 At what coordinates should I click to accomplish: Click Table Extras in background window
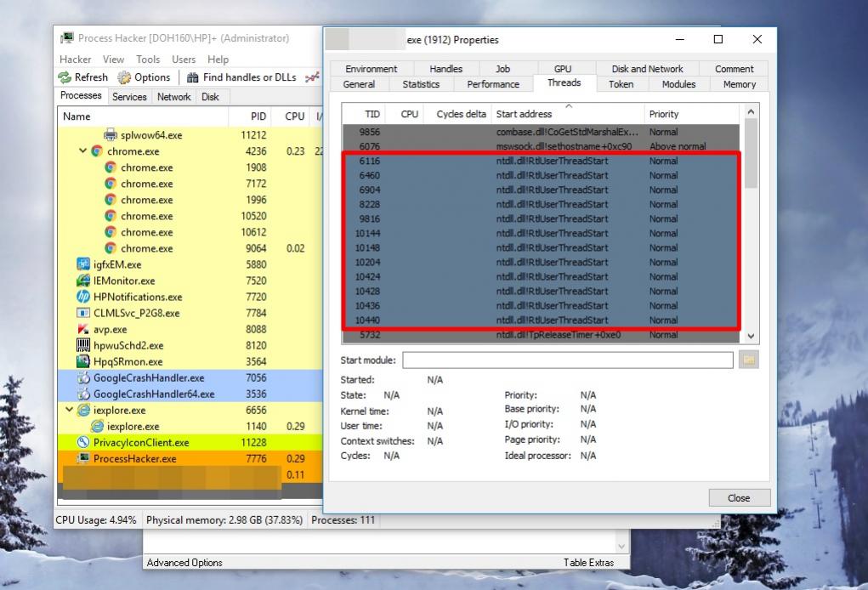[588, 562]
